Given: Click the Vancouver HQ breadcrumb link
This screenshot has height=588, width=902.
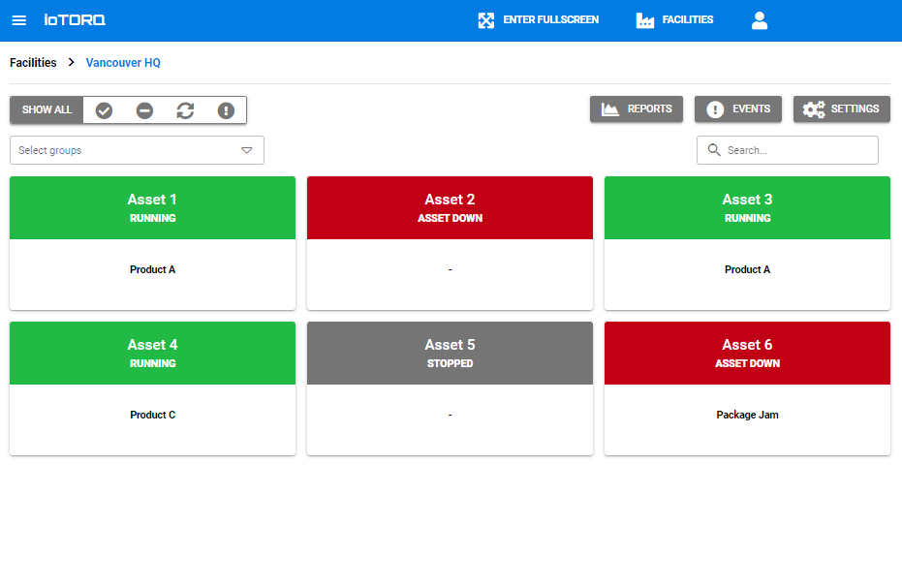Looking at the screenshot, I should pos(123,63).
